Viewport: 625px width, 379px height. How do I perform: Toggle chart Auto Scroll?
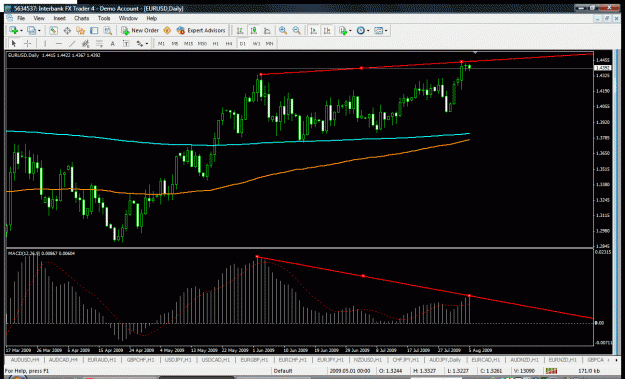tap(314, 30)
